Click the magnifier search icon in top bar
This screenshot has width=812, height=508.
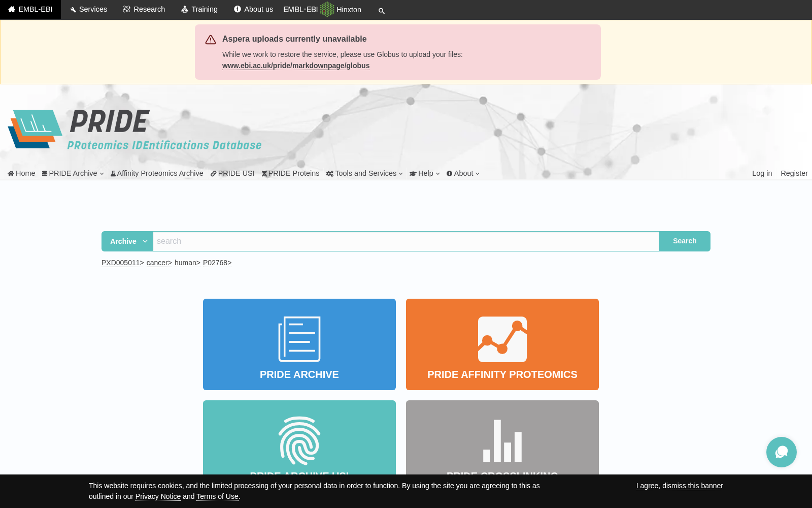point(382,11)
